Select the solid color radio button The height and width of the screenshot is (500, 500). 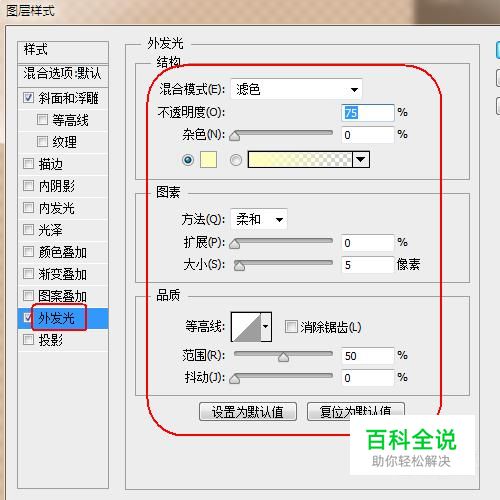[188, 160]
